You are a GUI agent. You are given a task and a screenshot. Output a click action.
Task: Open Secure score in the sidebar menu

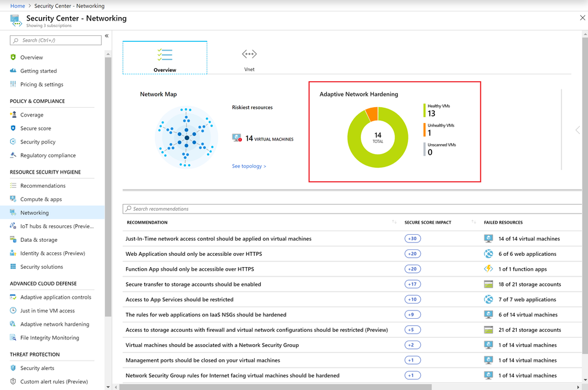[x=52, y=128]
